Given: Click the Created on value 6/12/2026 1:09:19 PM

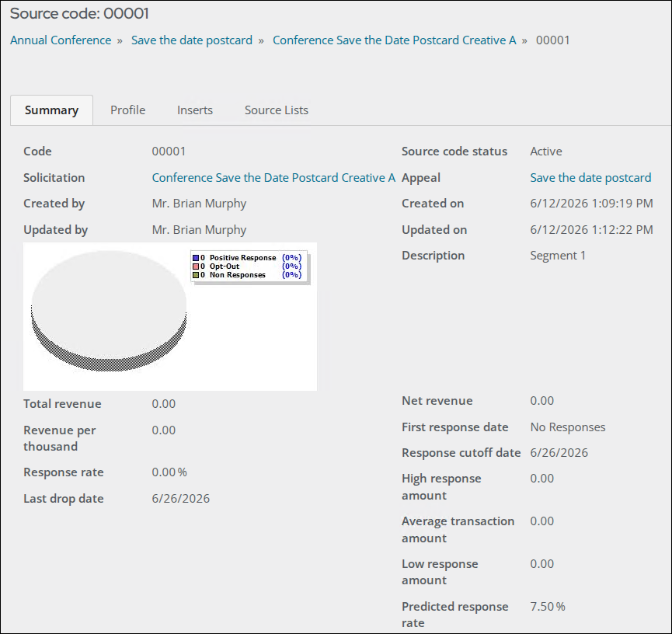Looking at the screenshot, I should pyautogui.click(x=591, y=204).
